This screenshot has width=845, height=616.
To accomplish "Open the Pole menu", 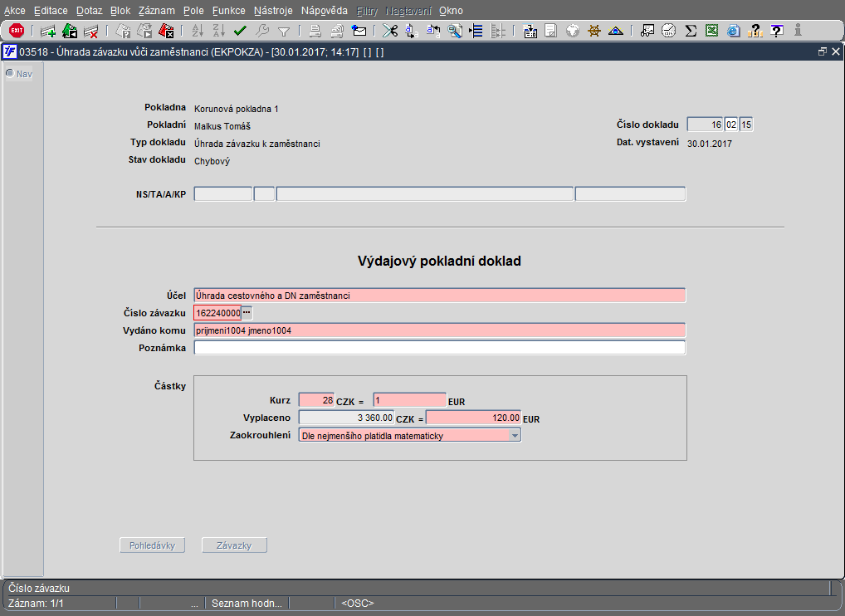I will (193, 10).
